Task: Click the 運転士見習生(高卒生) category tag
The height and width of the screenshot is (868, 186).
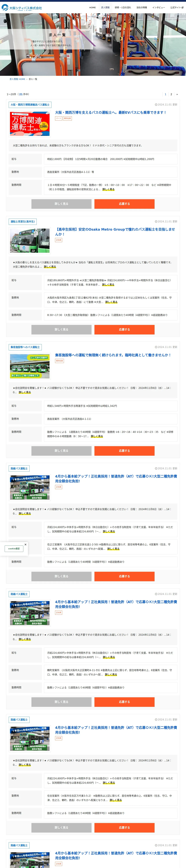Action: pyautogui.click(x=23, y=222)
